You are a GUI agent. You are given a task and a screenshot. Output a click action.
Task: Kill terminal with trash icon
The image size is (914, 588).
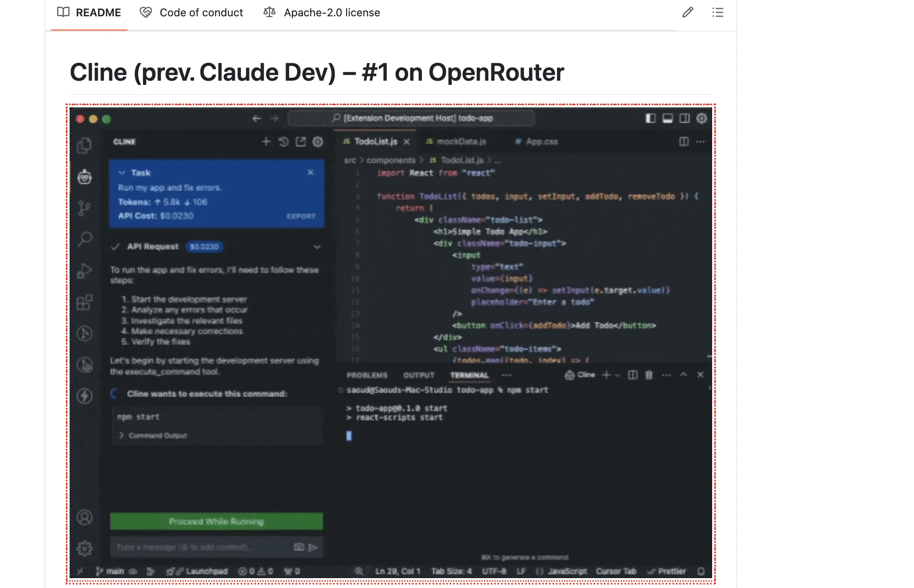[x=649, y=375]
